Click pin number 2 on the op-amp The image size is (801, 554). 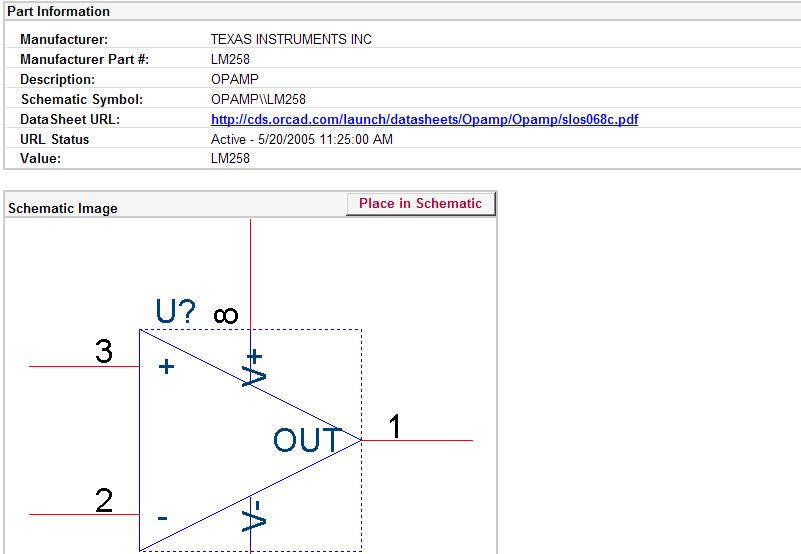(x=103, y=499)
